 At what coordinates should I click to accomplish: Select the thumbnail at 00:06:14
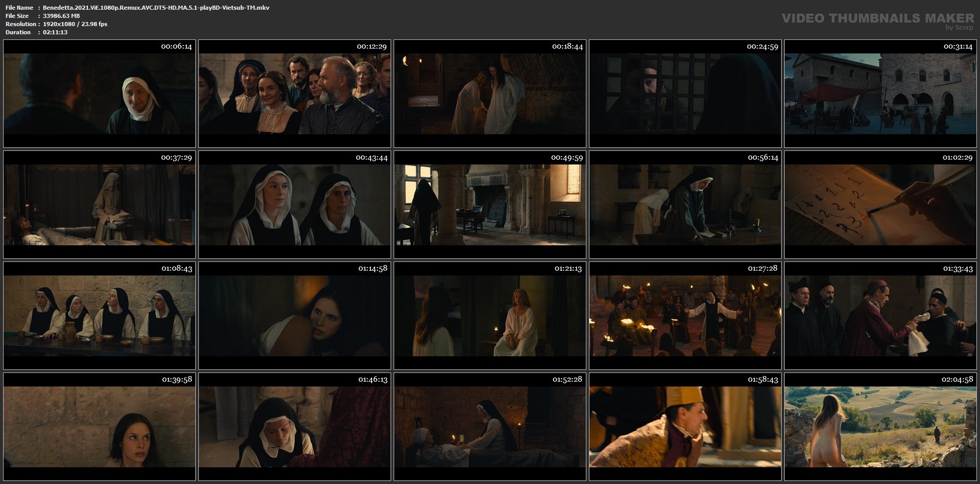click(x=99, y=94)
